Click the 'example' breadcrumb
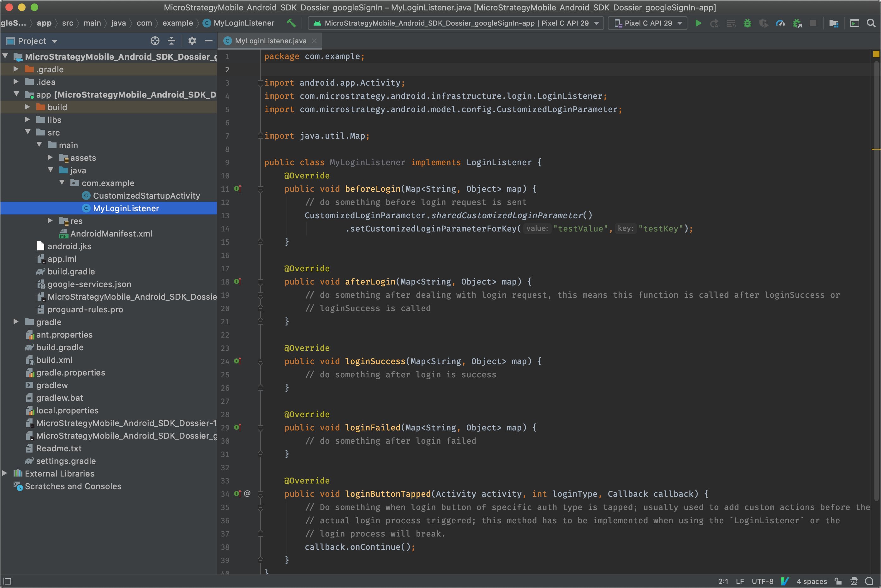This screenshot has height=588, width=881. click(x=178, y=23)
